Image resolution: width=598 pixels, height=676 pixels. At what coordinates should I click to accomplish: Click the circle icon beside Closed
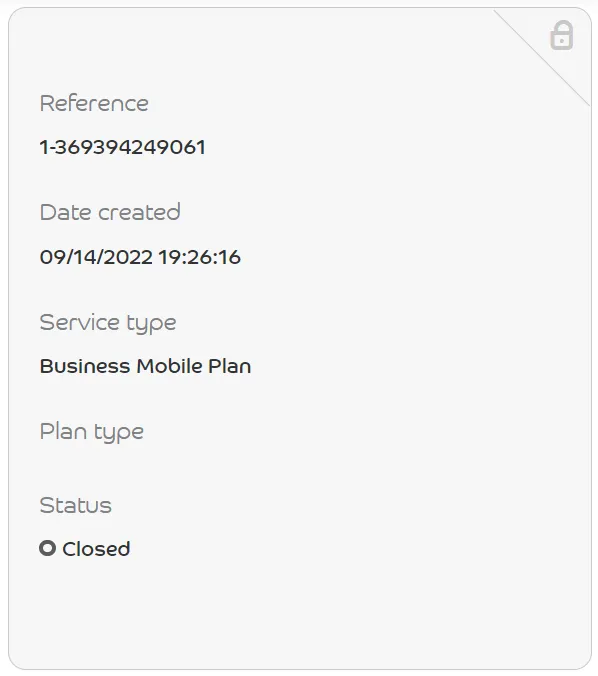[x=47, y=548]
